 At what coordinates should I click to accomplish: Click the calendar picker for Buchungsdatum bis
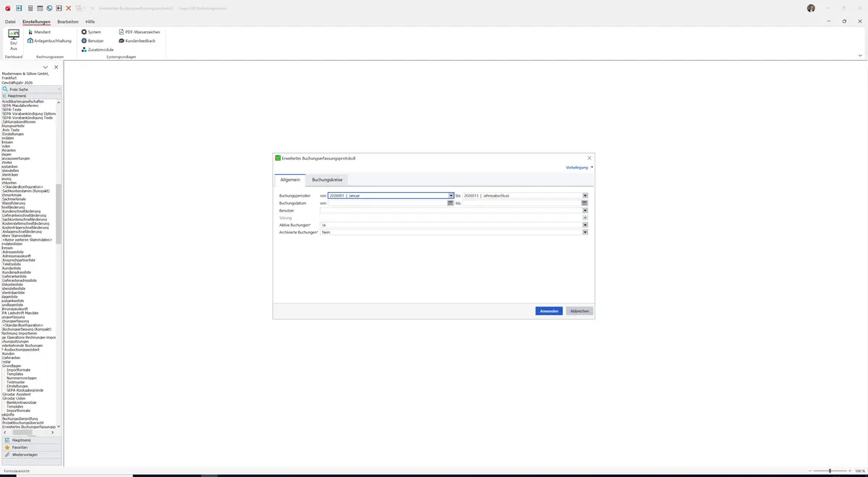(x=584, y=203)
